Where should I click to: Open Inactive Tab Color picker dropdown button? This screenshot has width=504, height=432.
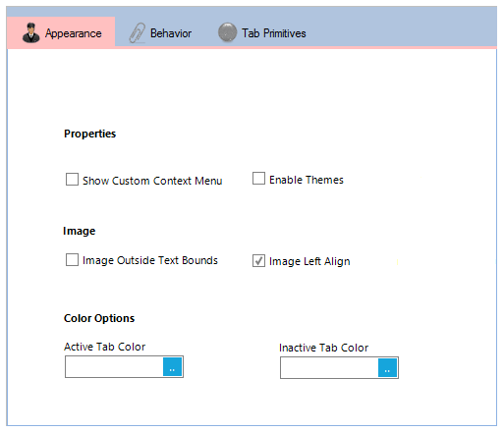coord(387,368)
